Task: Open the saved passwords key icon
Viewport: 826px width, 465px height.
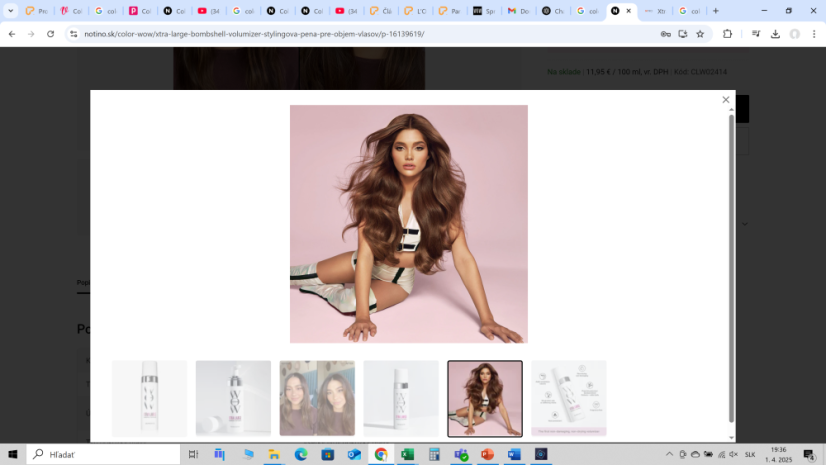Action: 666,34
